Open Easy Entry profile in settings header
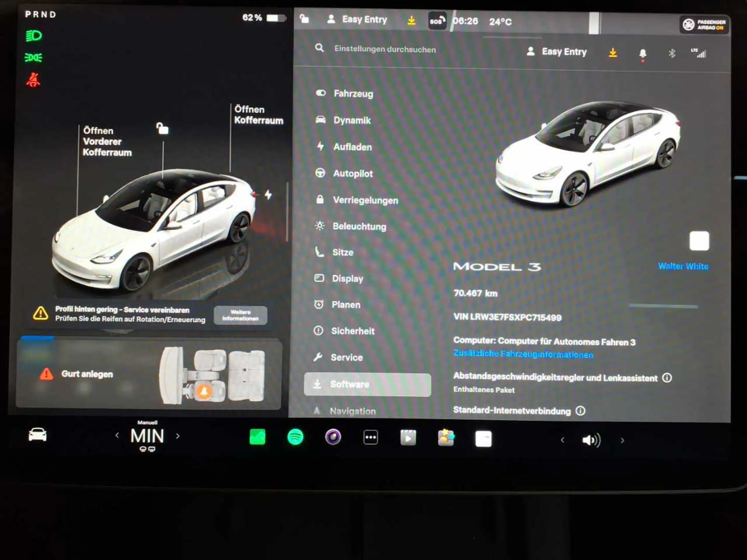Viewport: 747px width, 560px height. 556,52
